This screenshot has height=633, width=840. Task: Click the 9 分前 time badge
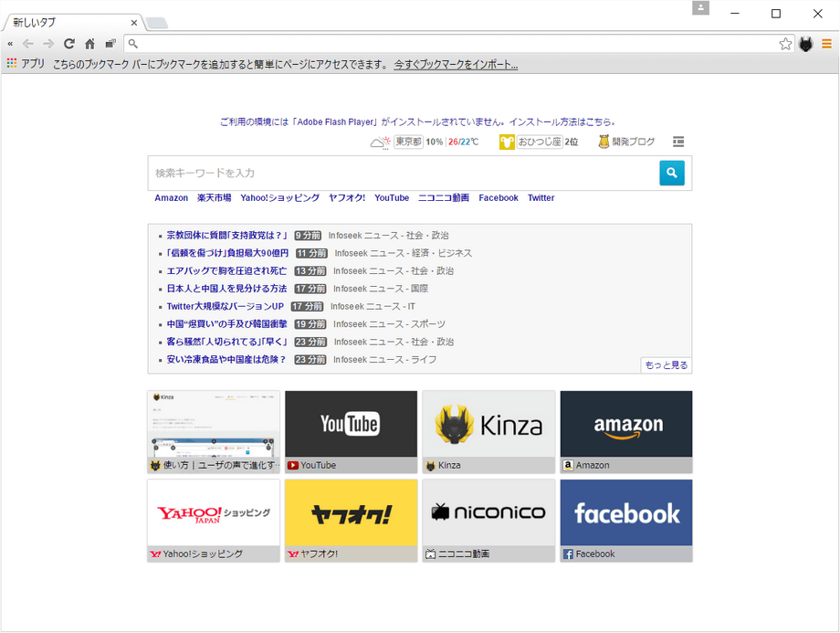[x=308, y=236]
